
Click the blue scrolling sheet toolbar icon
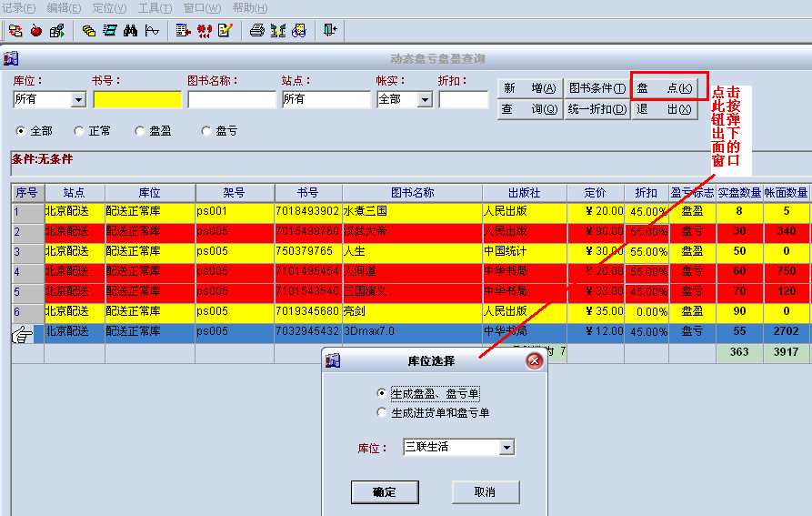pyautogui.click(x=109, y=31)
